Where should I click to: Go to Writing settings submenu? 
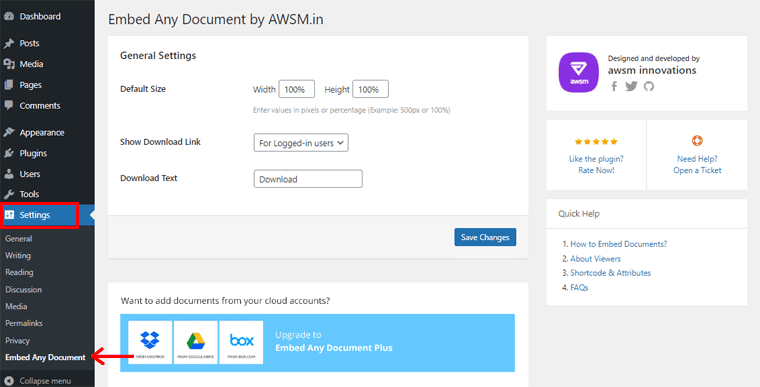point(18,256)
